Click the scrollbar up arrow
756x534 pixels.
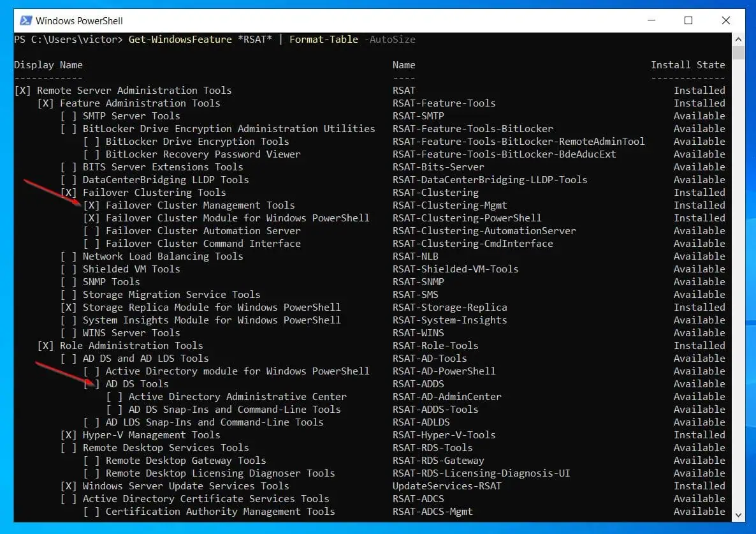pos(738,39)
